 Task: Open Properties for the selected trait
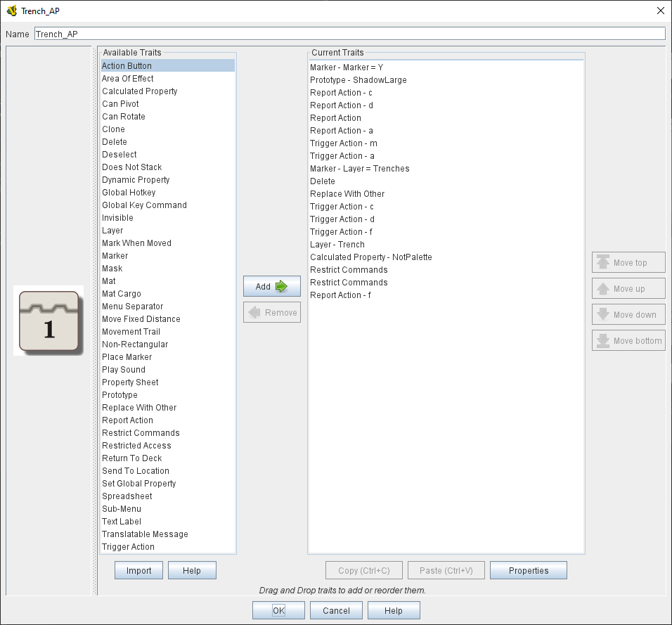(528, 571)
